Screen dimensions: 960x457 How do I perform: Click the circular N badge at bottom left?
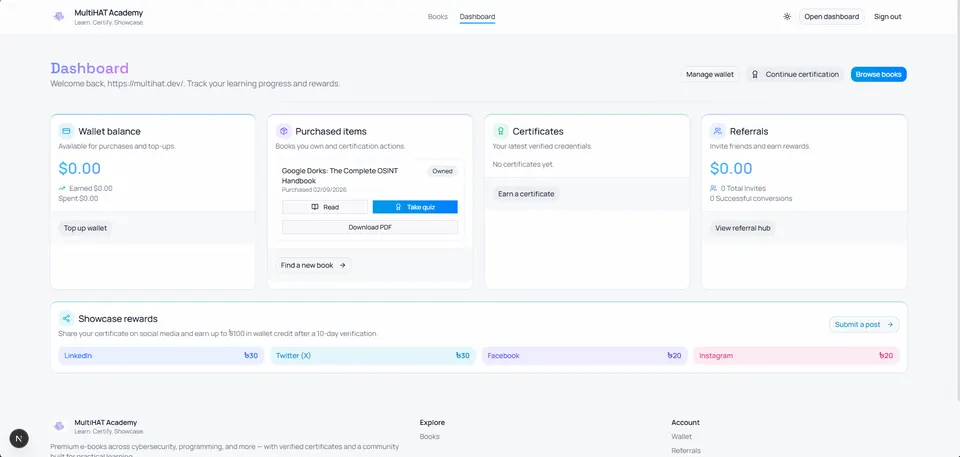pyautogui.click(x=19, y=438)
